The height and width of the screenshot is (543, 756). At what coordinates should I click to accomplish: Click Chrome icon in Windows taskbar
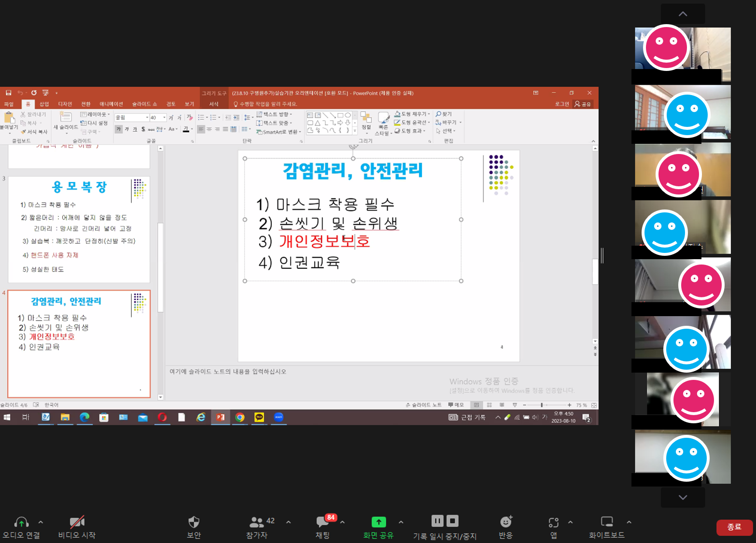coord(240,417)
